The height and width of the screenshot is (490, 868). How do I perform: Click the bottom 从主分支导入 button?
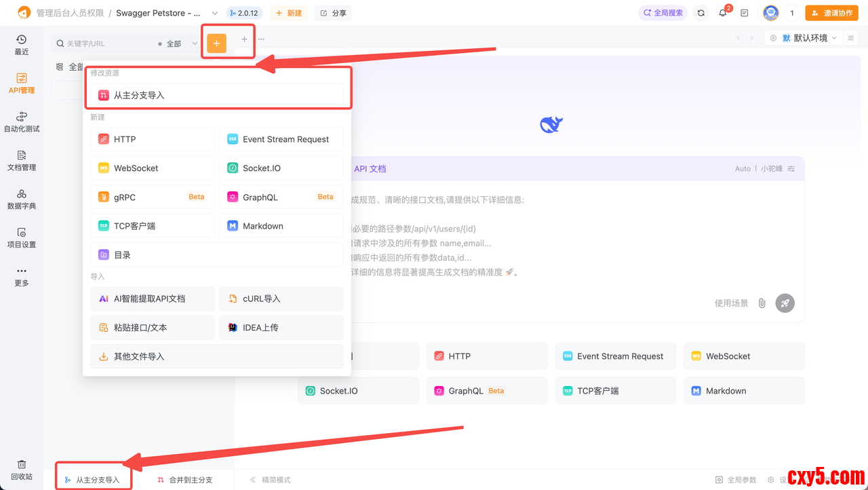(93, 480)
